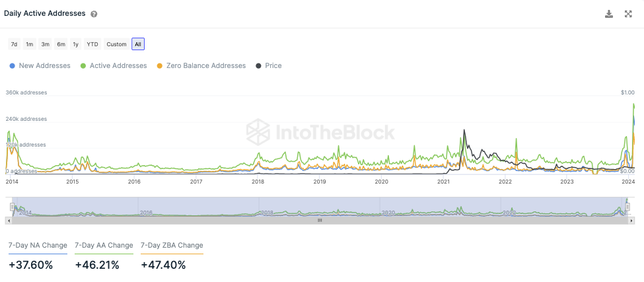Click the IntoTheBlock watermark logo
The width and height of the screenshot is (644, 282).
pos(321,131)
